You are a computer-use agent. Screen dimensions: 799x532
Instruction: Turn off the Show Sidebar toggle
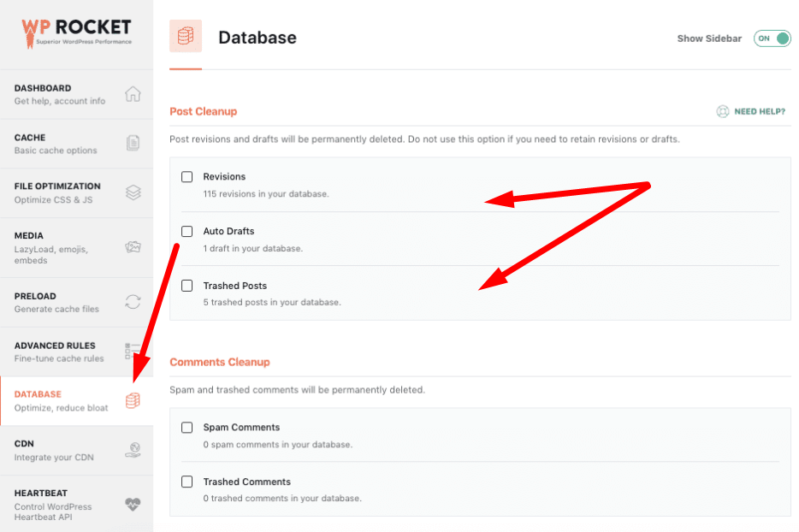pos(772,38)
